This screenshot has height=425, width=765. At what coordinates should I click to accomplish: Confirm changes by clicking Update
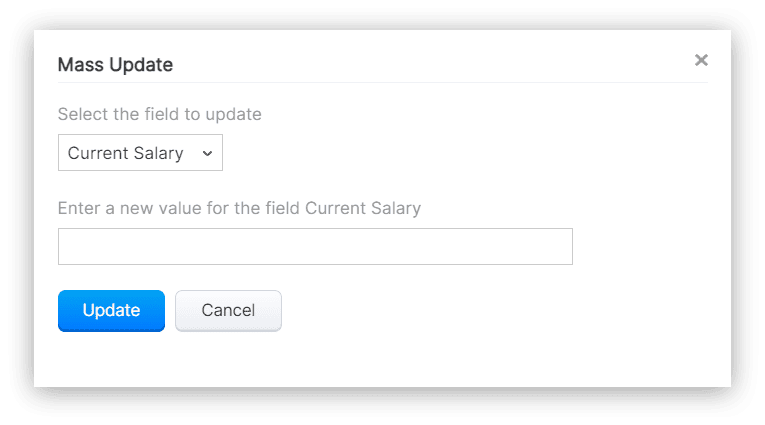pos(111,310)
